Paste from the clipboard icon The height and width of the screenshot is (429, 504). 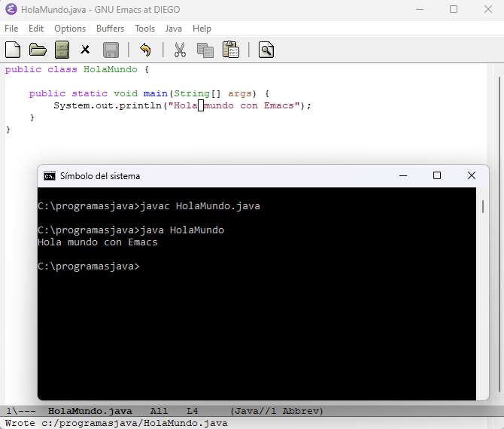coord(231,50)
